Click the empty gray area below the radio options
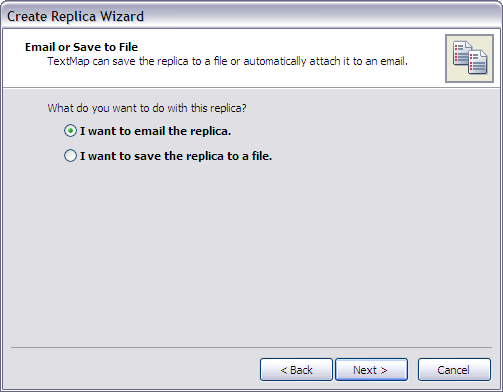This screenshot has height=392, width=503. click(x=251, y=253)
